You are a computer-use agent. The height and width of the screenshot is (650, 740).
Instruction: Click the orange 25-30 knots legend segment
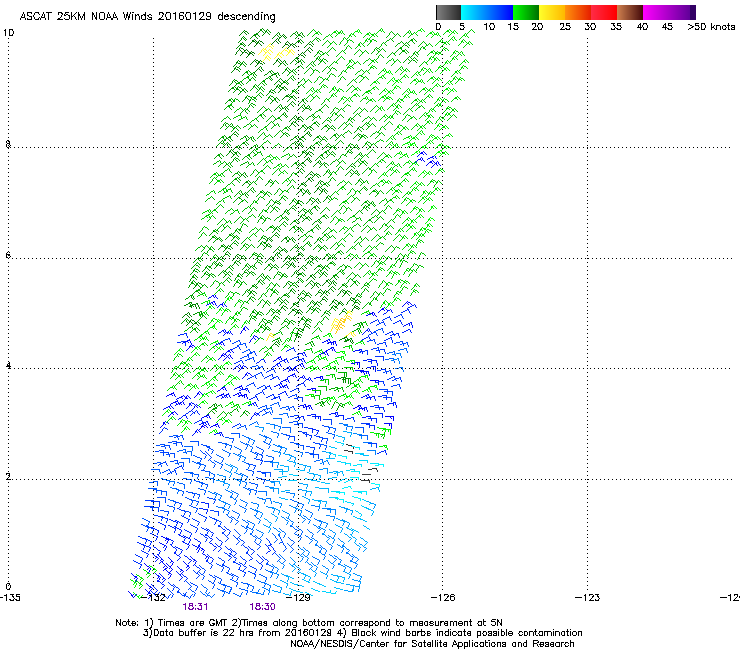pyautogui.click(x=578, y=12)
